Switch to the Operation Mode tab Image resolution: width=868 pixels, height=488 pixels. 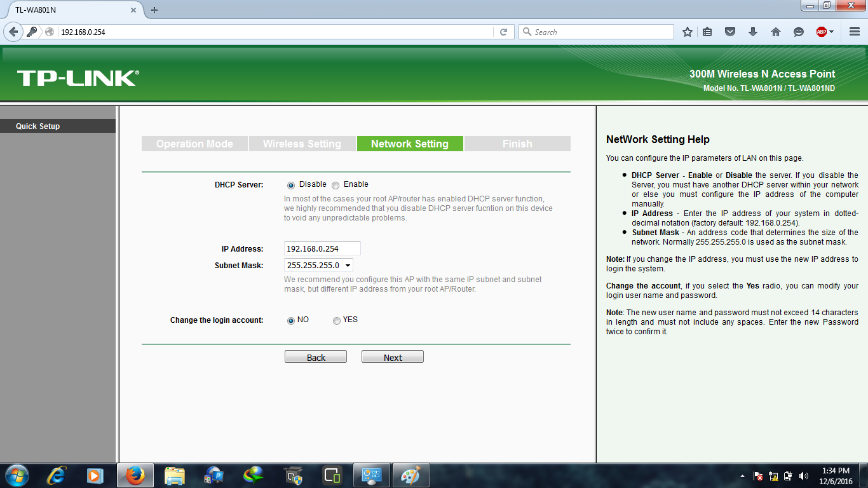tap(194, 143)
